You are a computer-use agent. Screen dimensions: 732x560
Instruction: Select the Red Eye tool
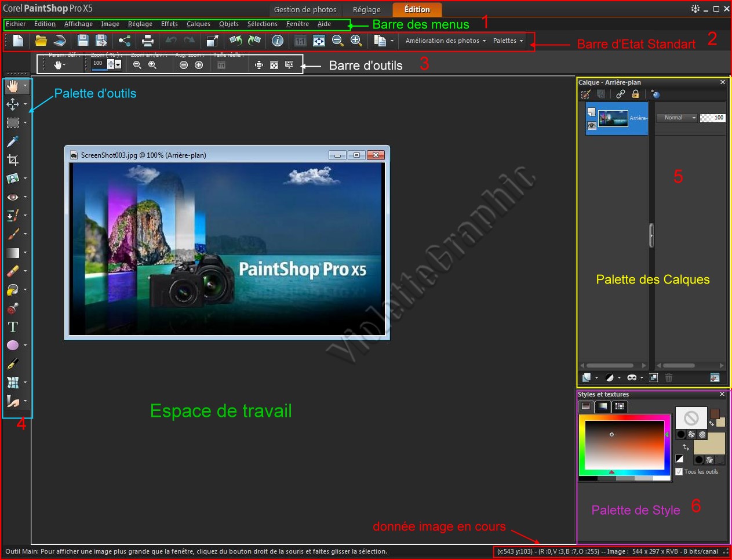pyautogui.click(x=13, y=197)
